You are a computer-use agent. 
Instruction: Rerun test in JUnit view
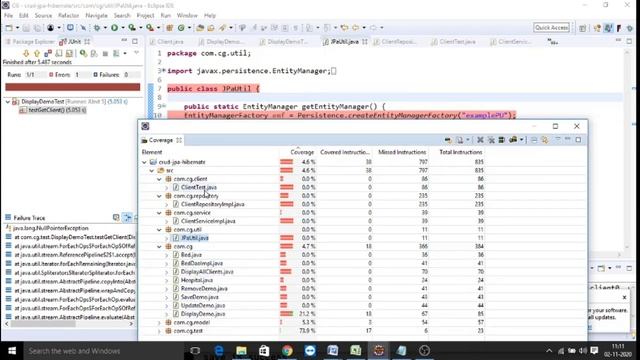point(83,53)
